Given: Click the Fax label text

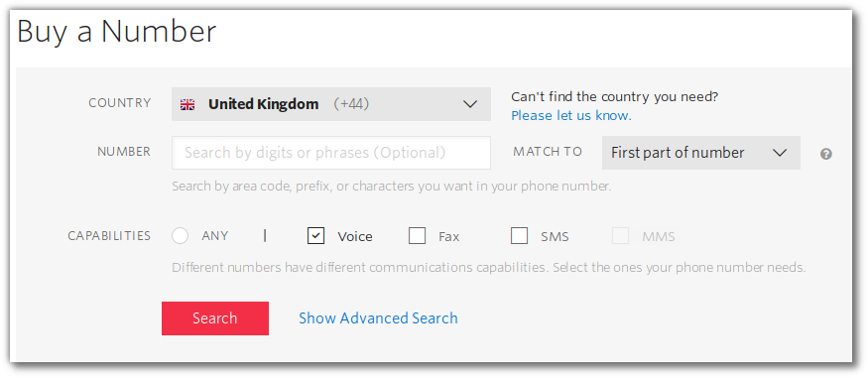Looking at the screenshot, I should [449, 237].
